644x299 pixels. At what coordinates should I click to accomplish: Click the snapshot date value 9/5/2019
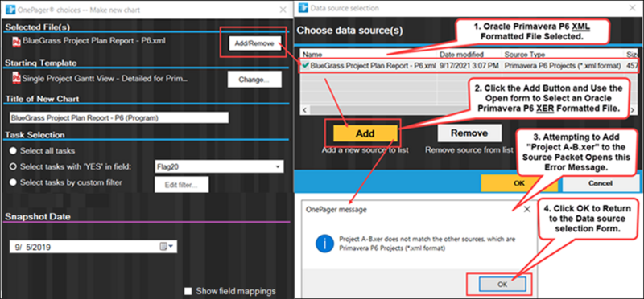coord(32,248)
